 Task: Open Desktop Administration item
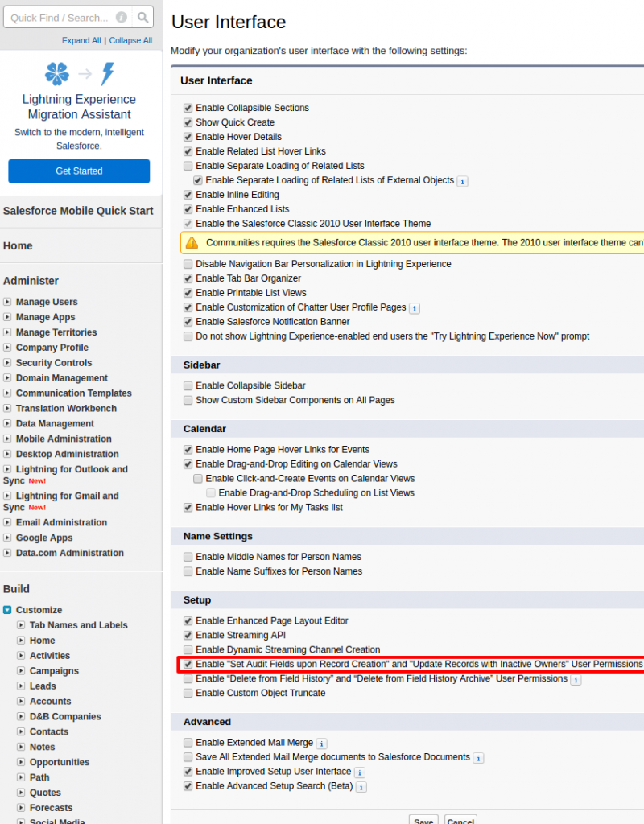(x=68, y=454)
